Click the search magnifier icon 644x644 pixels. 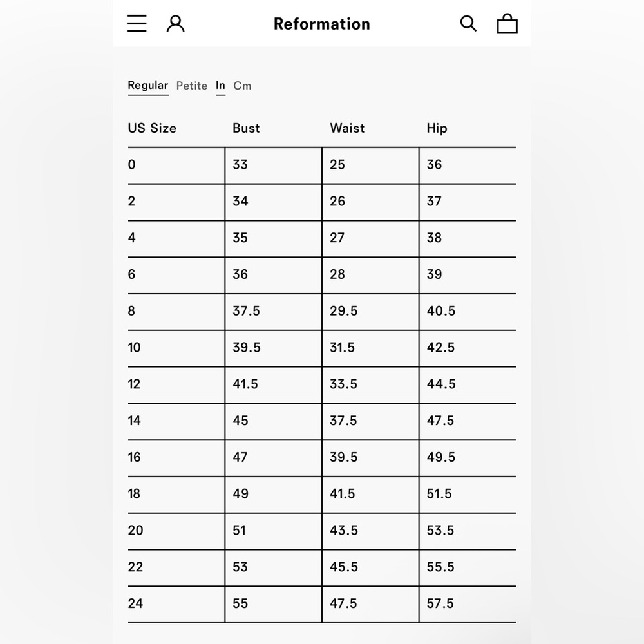coord(468,24)
